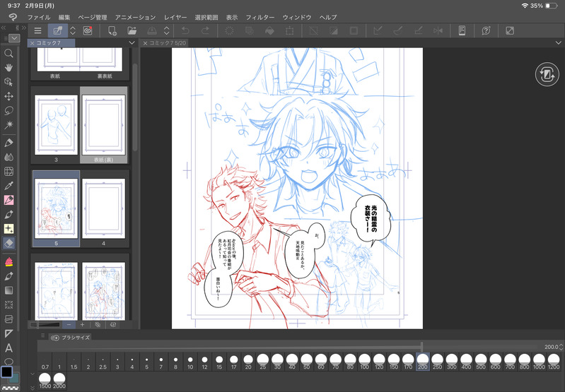Choose brush size 100 preset
Viewport: 565px width, 392px height.
tap(364, 362)
